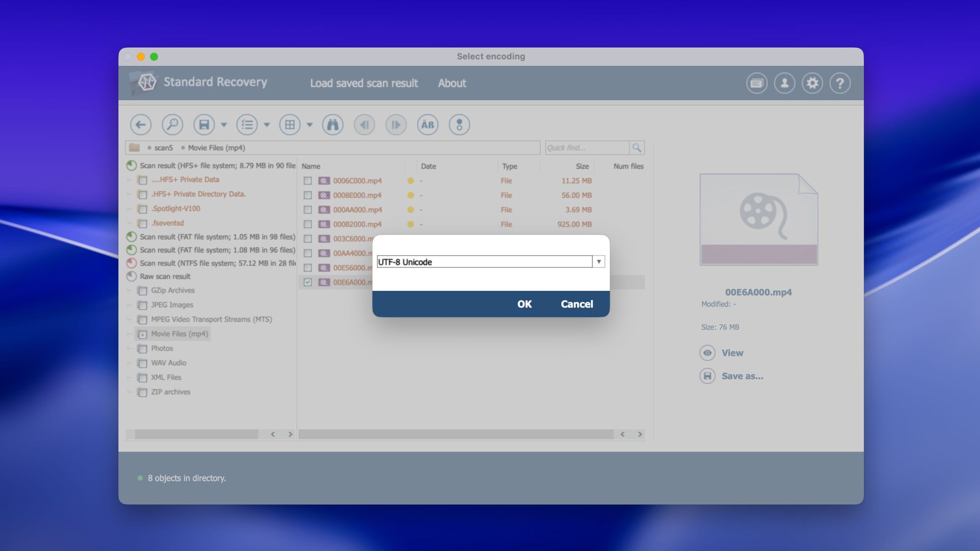
Task: Click the user account icon in header
Action: 784,83
